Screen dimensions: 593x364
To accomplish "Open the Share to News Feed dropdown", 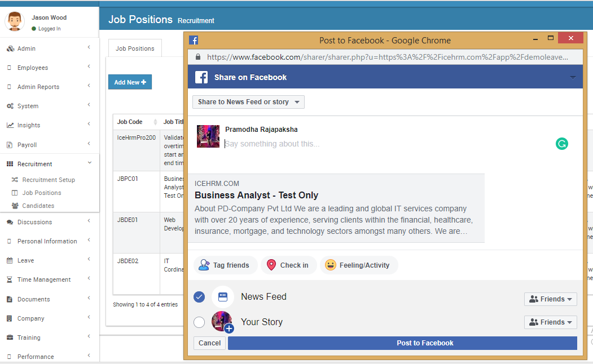I will (248, 102).
